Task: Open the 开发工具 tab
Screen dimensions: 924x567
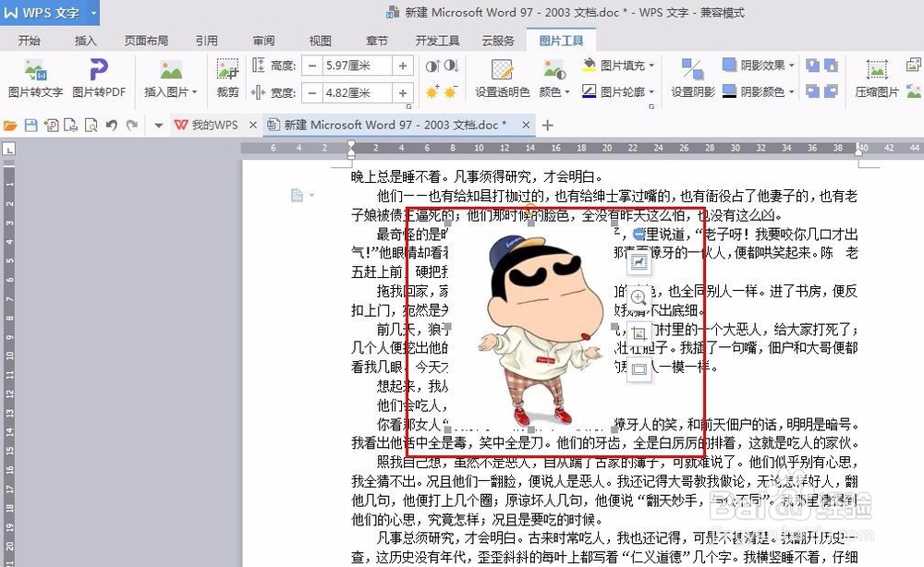Action: [x=437, y=40]
